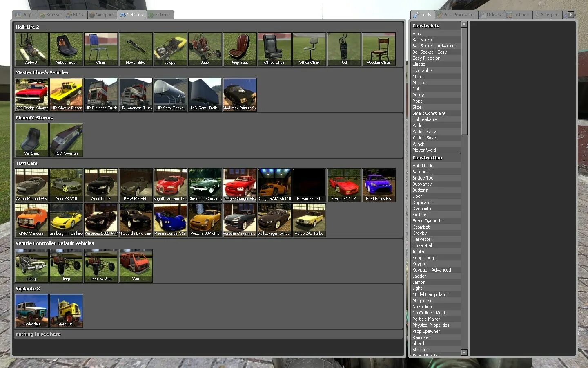Spawn the Hover Bike
Screen dimensions: 588x368
click(x=136, y=49)
